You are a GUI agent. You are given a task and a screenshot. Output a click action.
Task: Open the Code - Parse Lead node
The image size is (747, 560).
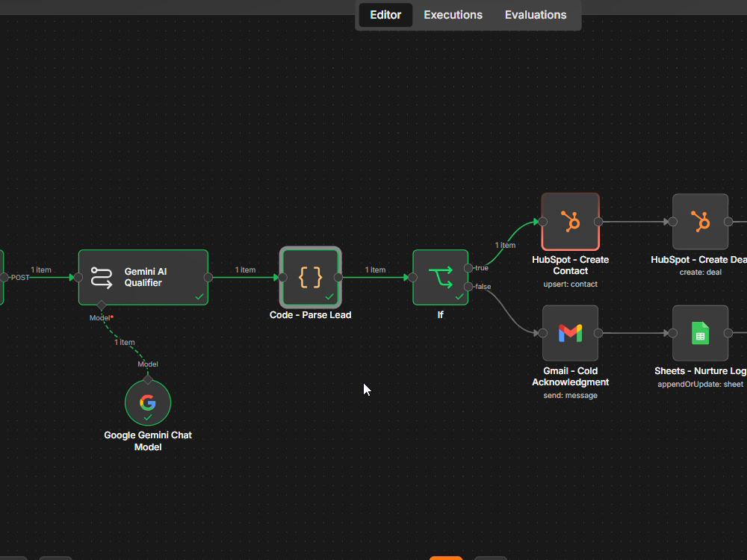(311, 277)
